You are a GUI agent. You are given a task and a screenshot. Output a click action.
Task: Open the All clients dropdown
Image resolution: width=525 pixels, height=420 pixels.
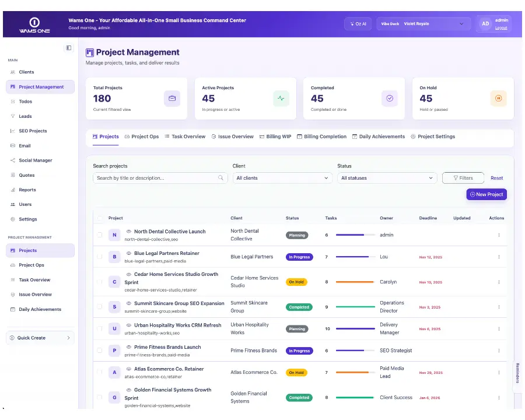(282, 178)
